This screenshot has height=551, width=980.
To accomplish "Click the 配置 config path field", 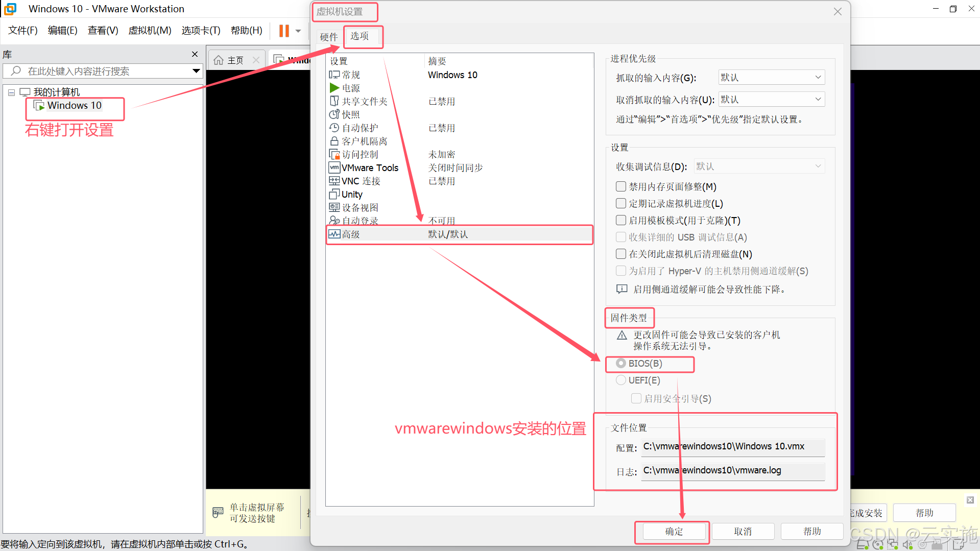I will point(733,447).
